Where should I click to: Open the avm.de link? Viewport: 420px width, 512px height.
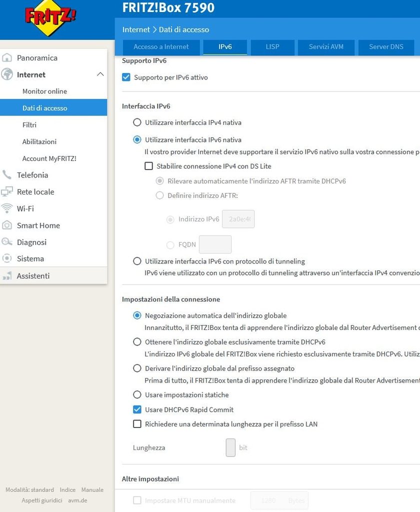click(x=77, y=500)
